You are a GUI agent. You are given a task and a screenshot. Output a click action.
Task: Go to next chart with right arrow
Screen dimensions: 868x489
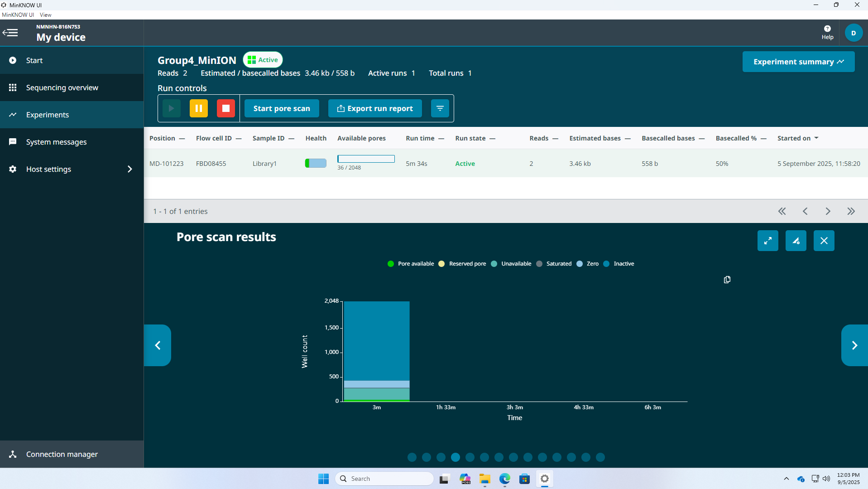854,345
